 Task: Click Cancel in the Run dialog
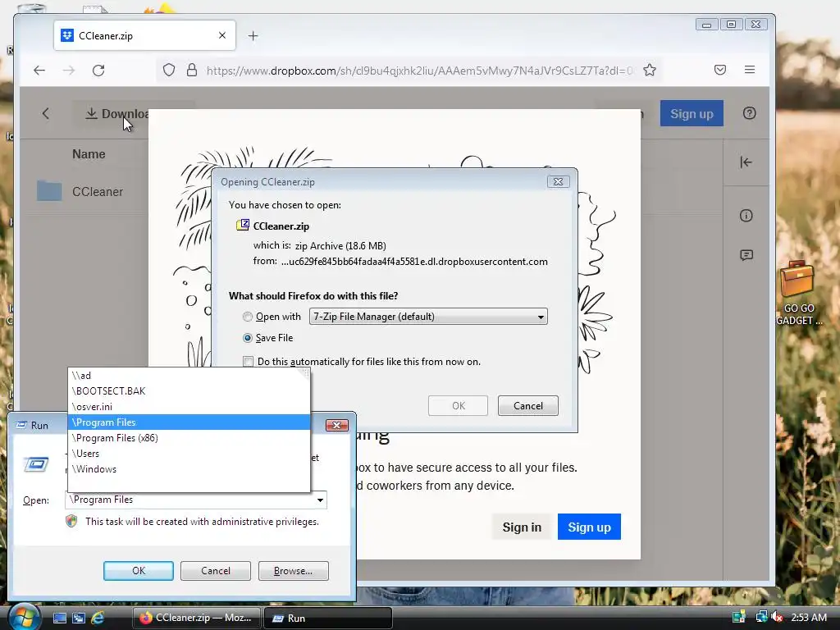[x=216, y=571]
